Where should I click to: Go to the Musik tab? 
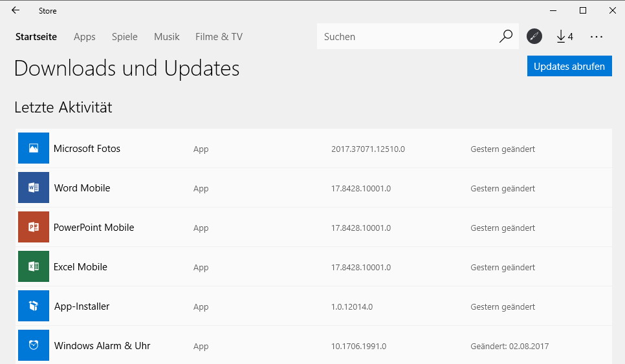click(167, 37)
